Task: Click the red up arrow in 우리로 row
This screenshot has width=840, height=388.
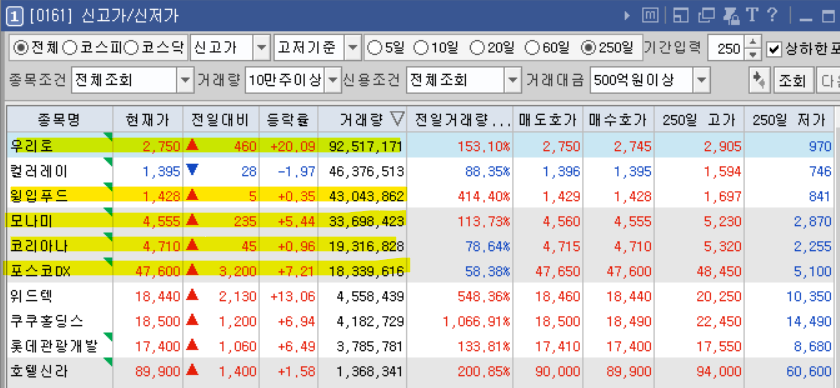Action: point(192,145)
